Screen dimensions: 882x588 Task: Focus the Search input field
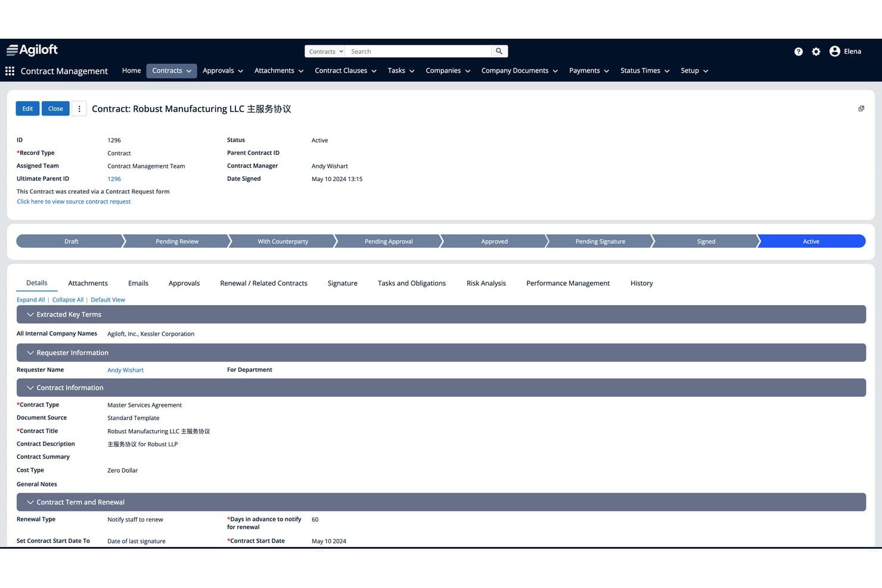tap(420, 51)
